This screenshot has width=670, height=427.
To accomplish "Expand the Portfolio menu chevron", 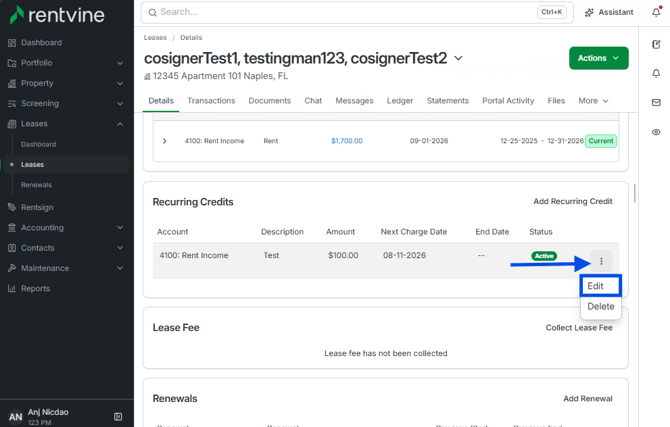I will click(x=120, y=63).
